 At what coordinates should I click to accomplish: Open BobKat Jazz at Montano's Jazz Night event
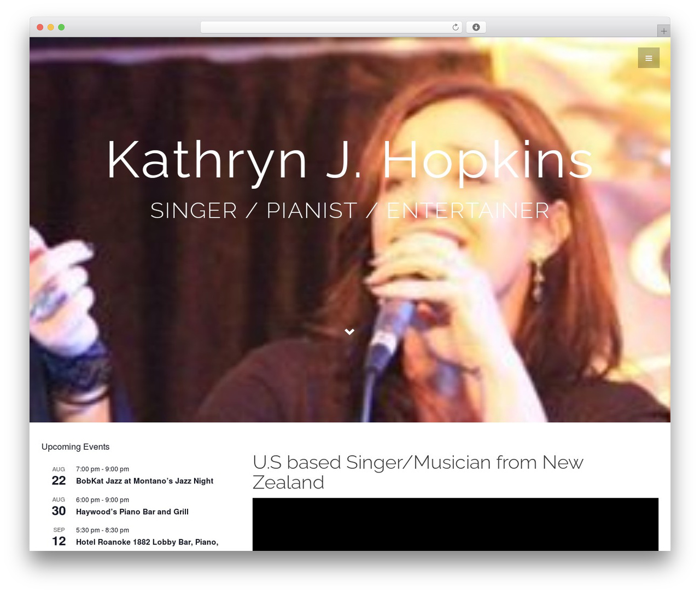tap(144, 481)
